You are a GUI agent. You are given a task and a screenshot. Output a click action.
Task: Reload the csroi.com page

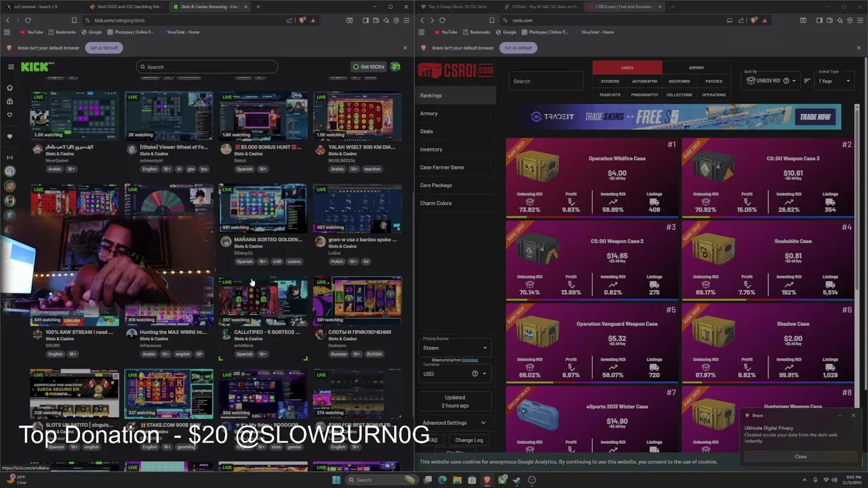(442, 20)
